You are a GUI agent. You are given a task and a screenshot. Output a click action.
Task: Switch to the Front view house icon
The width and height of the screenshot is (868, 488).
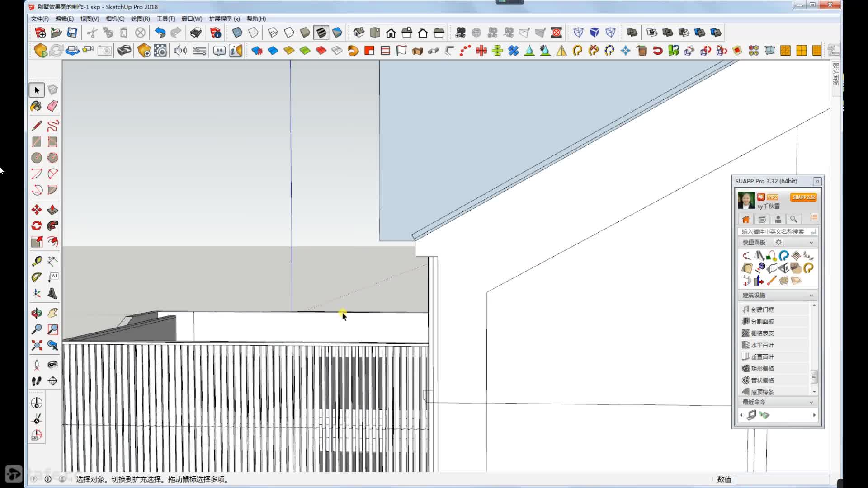coord(391,33)
